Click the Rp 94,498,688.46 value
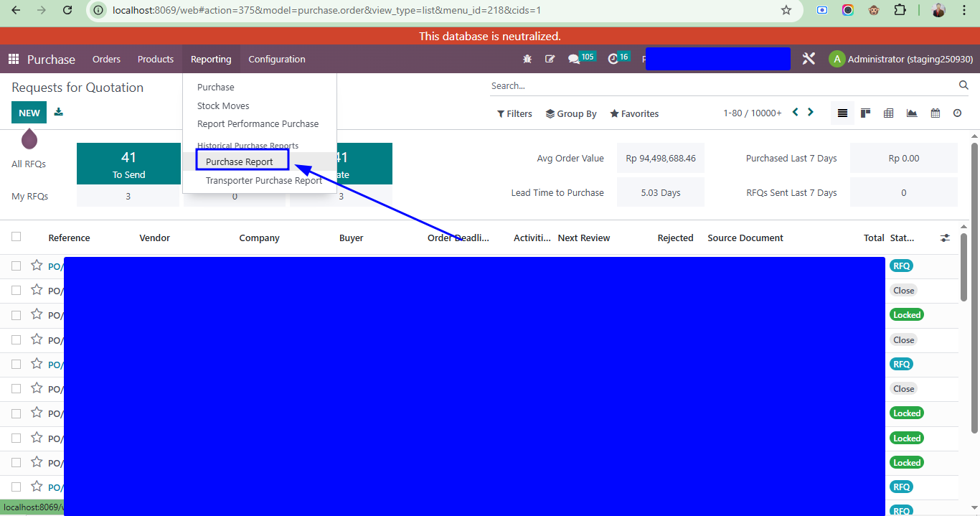The image size is (980, 516). click(x=661, y=158)
